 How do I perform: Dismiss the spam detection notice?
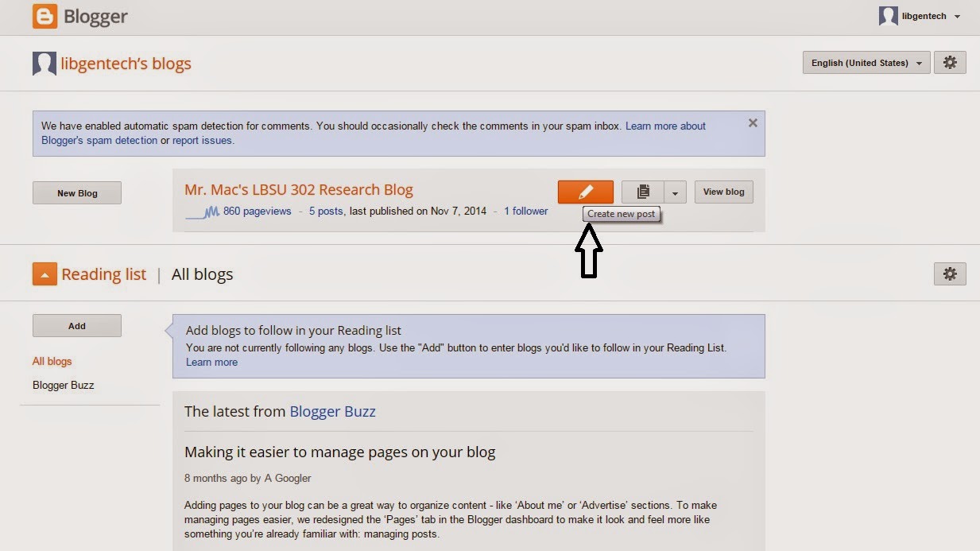pos(753,123)
